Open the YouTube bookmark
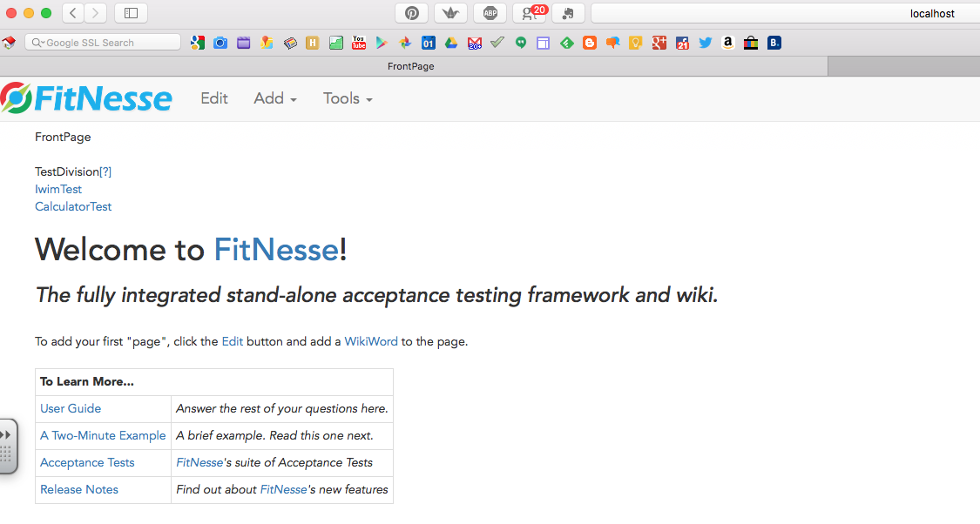This screenshot has height=524, width=980. click(x=359, y=43)
